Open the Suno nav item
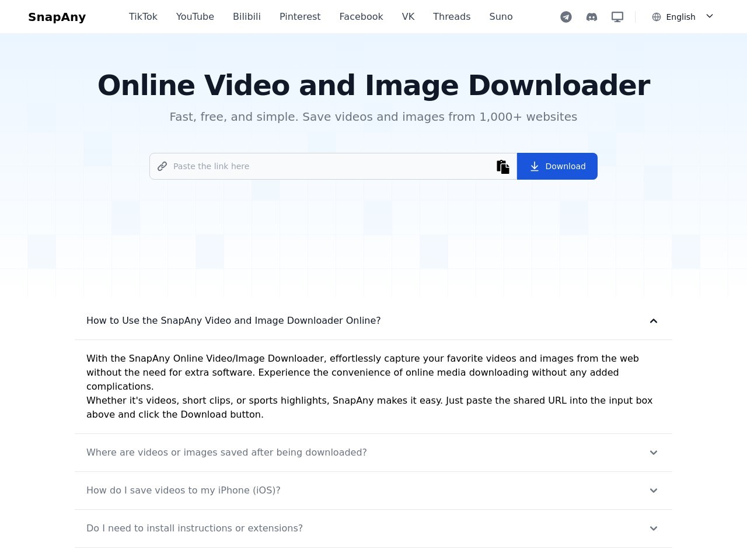747x560 pixels. pyautogui.click(x=501, y=17)
